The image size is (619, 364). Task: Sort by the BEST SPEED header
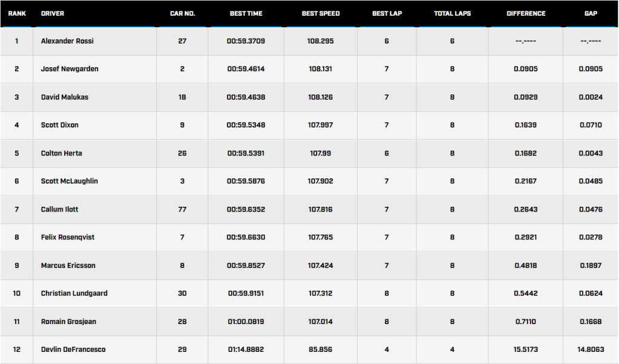click(x=321, y=13)
